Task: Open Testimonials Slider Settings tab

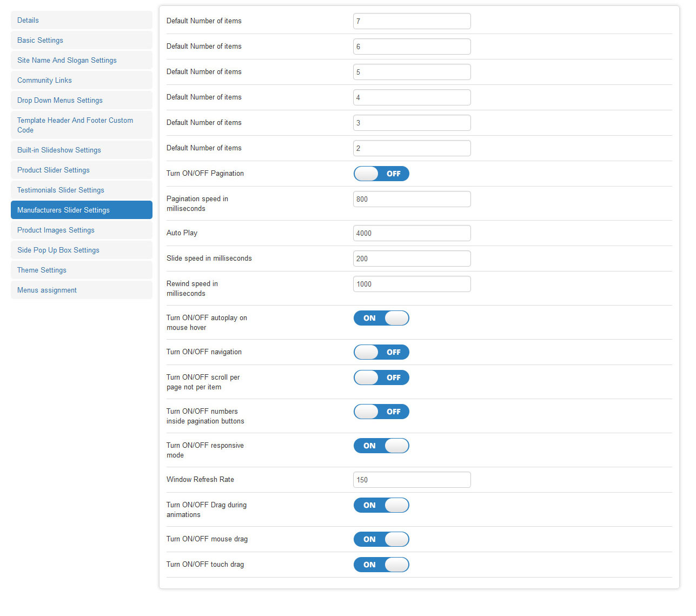Action: click(81, 190)
